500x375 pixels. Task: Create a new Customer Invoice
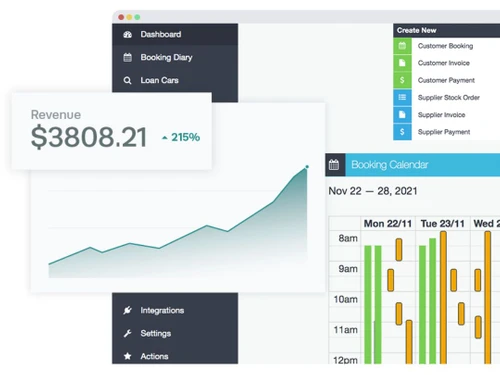click(x=444, y=63)
